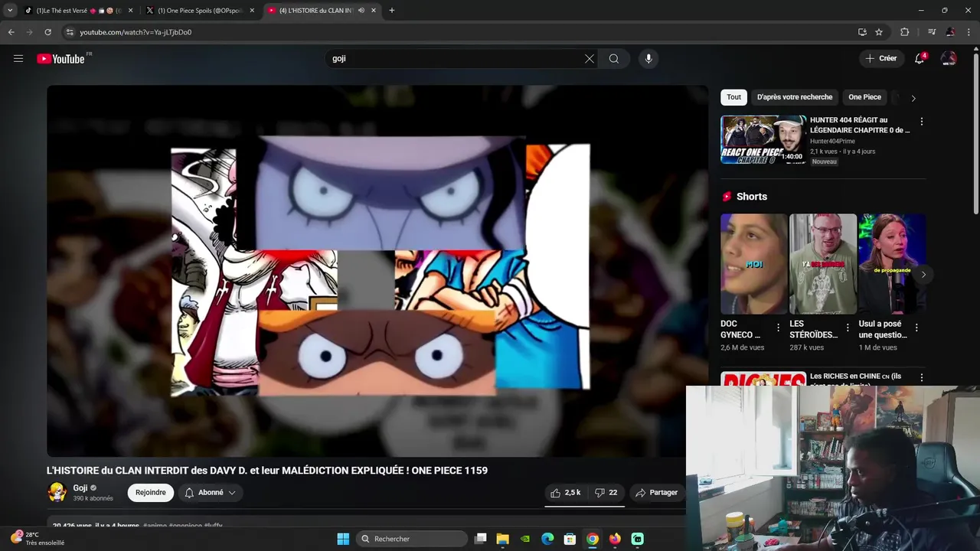The height and width of the screenshot is (551, 980).
Task: Bookmark this page with star
Action: click(x=879, y=32)
